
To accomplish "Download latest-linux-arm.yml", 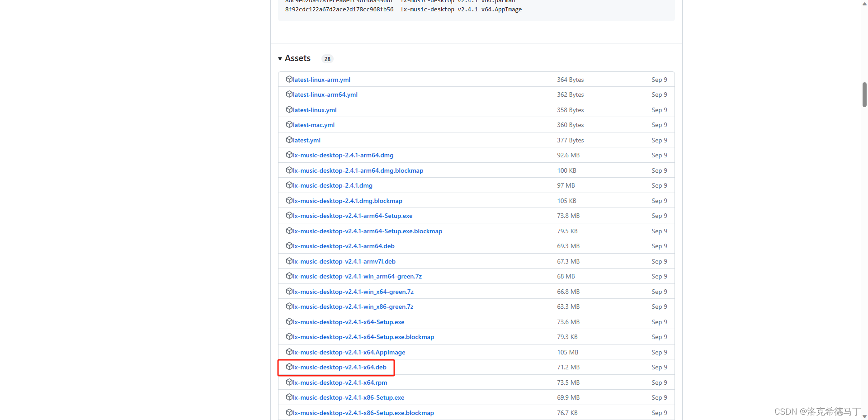I will tap(321, 80).
